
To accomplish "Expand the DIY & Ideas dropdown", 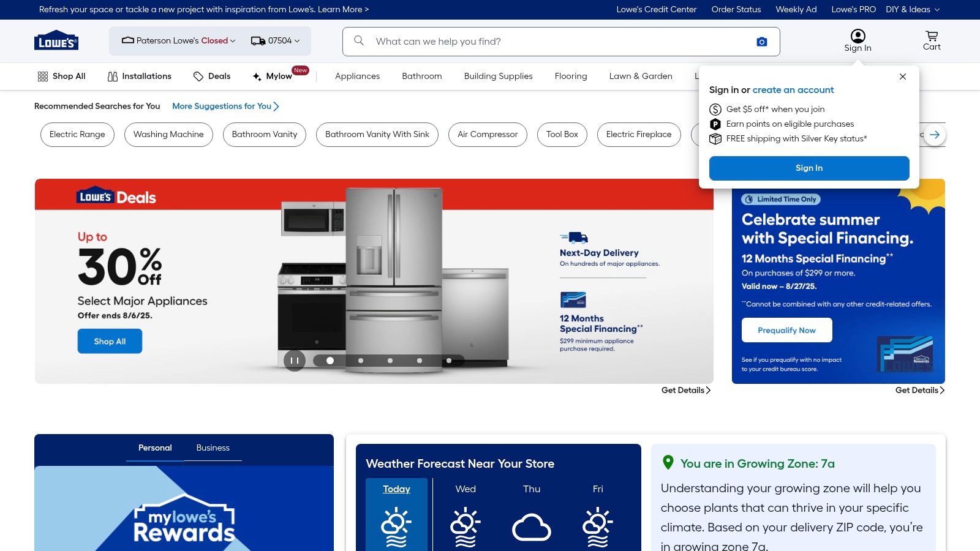I will click(x=913, y=9).
